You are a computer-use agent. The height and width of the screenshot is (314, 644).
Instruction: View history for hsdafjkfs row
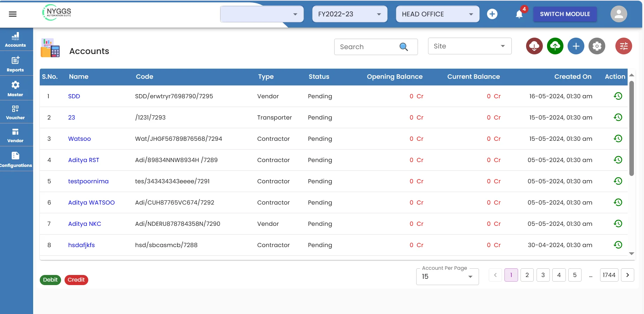point(618,245)
